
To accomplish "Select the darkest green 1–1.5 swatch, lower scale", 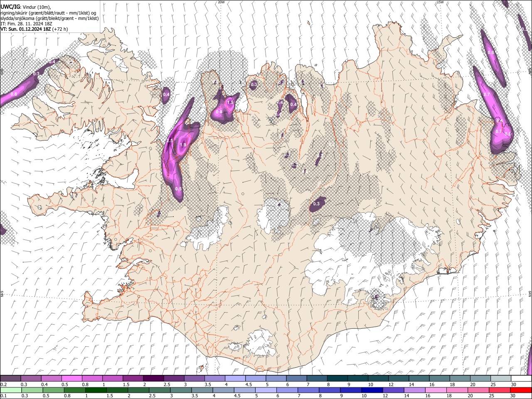I will coord(96,390).
